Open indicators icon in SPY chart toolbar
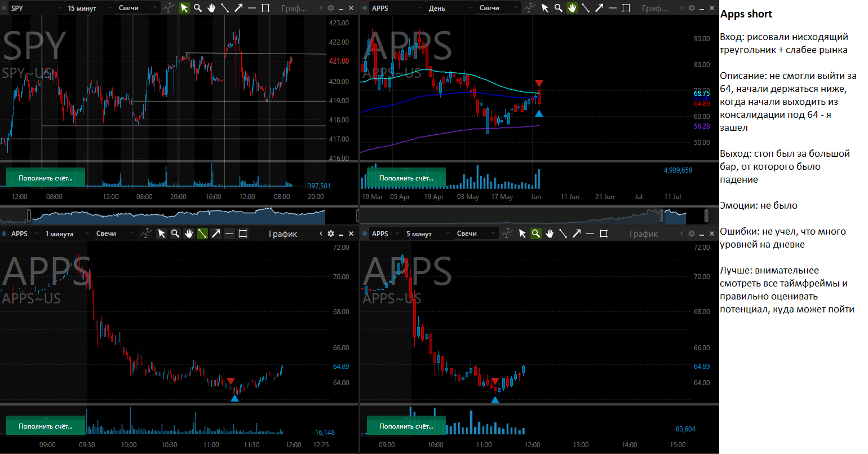This screenshot has width=868, height=454. click(x=169, y=8)
